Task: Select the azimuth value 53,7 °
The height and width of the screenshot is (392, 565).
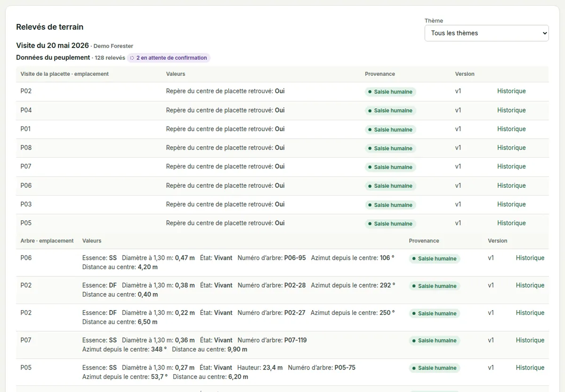Action: point(159,377)
